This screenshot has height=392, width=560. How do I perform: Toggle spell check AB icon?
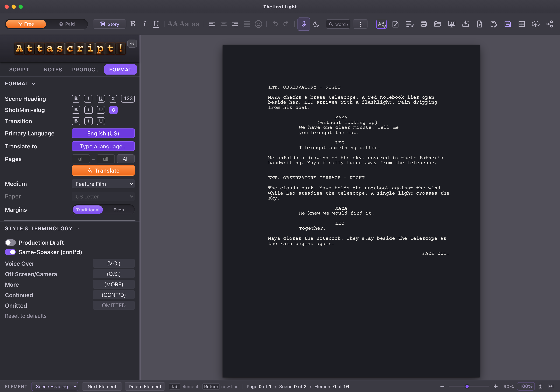[x=381, y=24]
